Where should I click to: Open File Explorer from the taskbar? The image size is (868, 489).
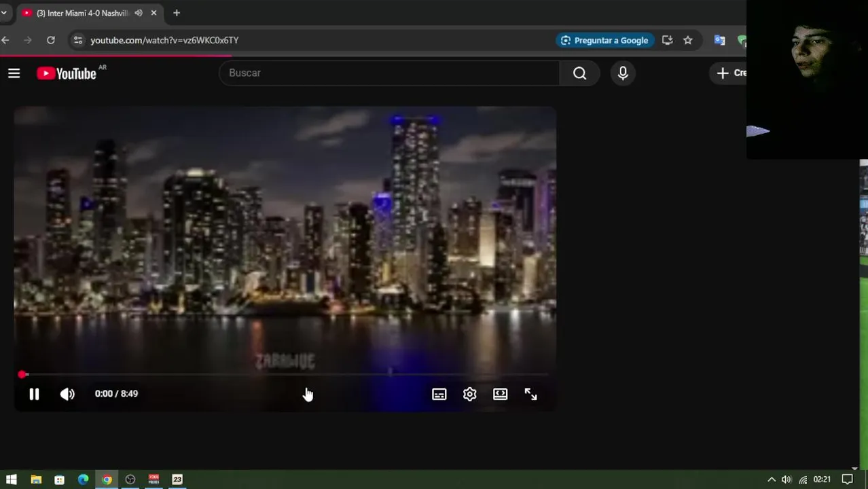(x=36, y=479)
